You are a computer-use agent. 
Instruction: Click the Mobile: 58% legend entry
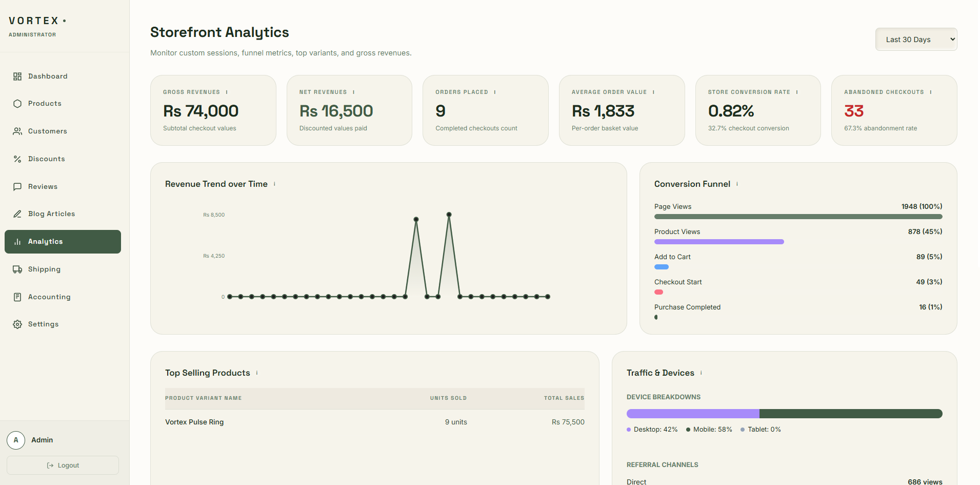709,430
